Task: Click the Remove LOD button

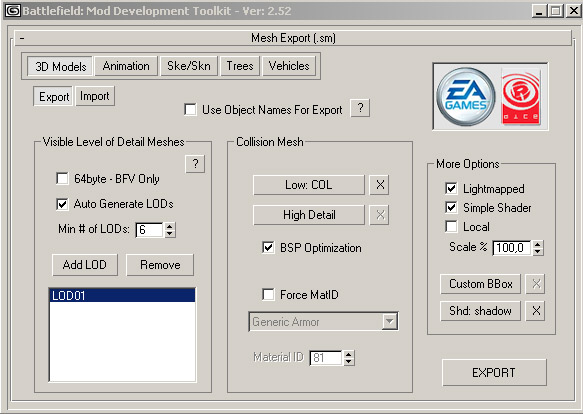Action: pos(160,265)
